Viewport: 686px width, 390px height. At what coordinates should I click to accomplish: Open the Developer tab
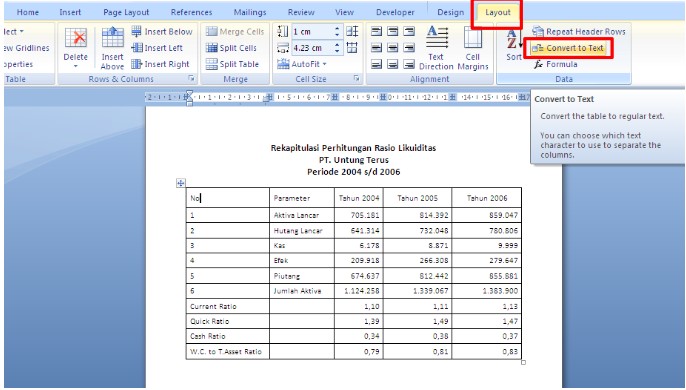pyautogui.click(x=395, y=12)
